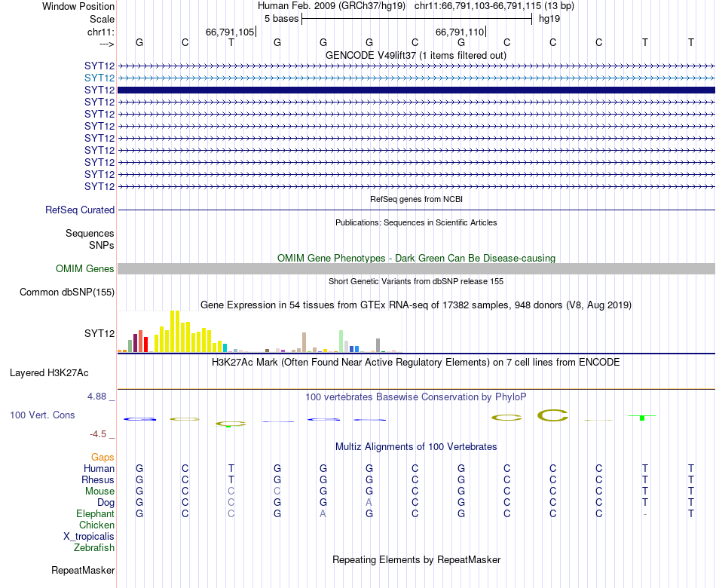Click the RefSeq Curated label

pos(80,210)
